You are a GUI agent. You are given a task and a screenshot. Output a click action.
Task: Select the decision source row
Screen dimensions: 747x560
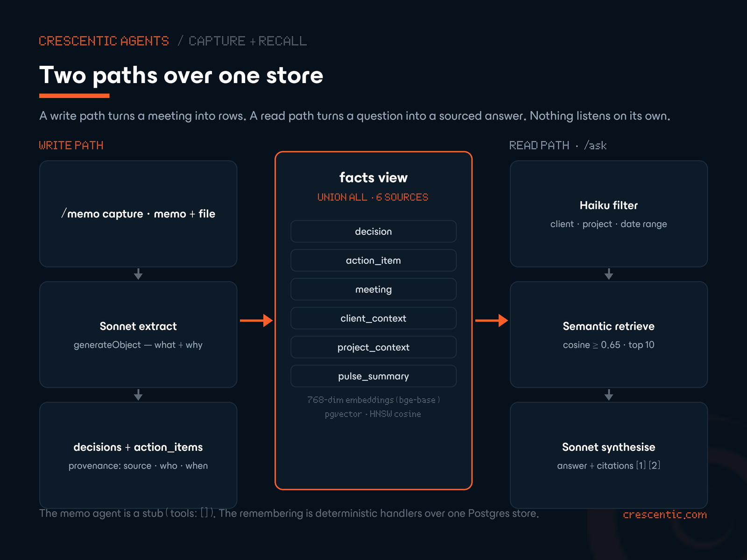coord(373,231)
